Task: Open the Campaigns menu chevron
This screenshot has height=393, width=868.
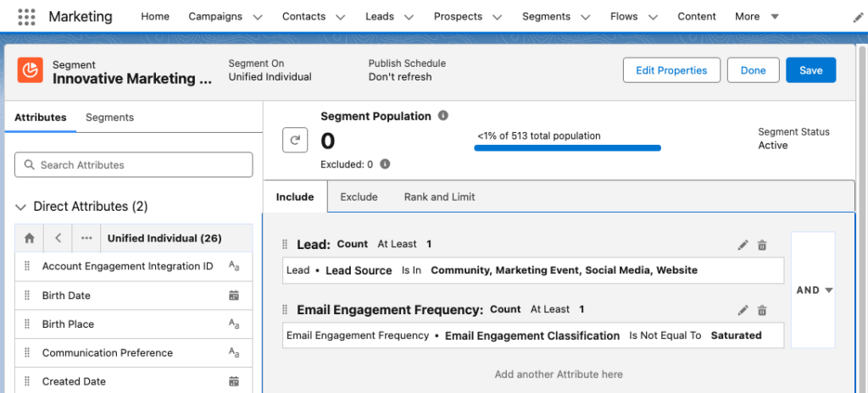Action: click(x=258, y=17)
